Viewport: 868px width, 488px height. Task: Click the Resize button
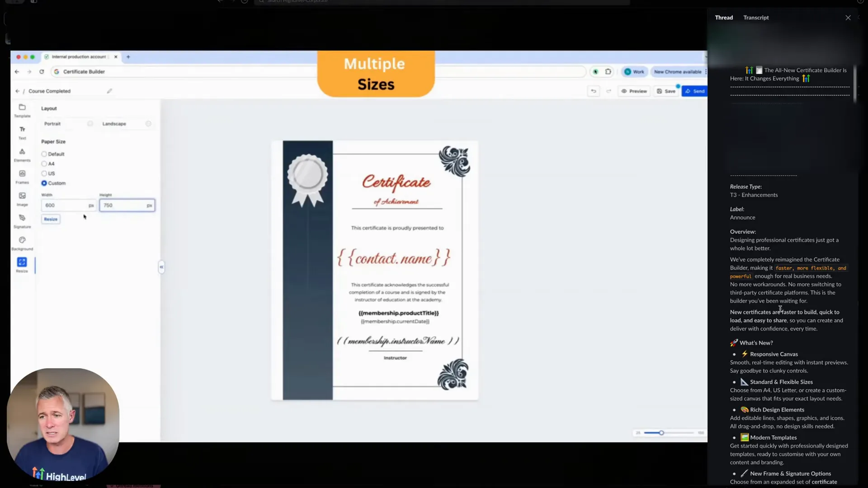[51, 219]
